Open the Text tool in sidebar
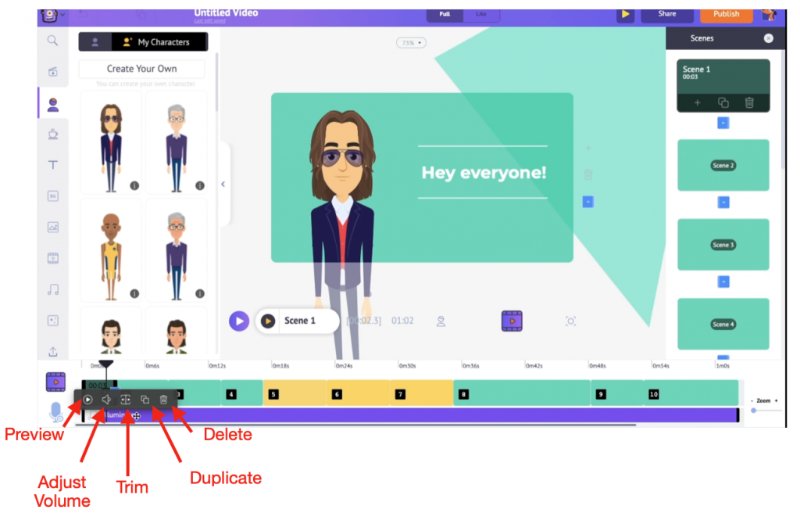Viewport: 800px width, 513px height. click(x=53, y=165)
